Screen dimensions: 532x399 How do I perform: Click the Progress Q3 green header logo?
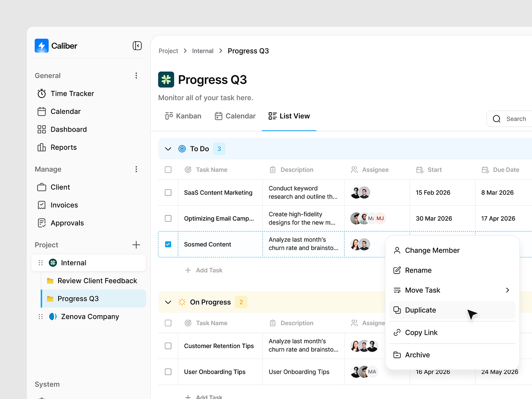tap(166, 80)
